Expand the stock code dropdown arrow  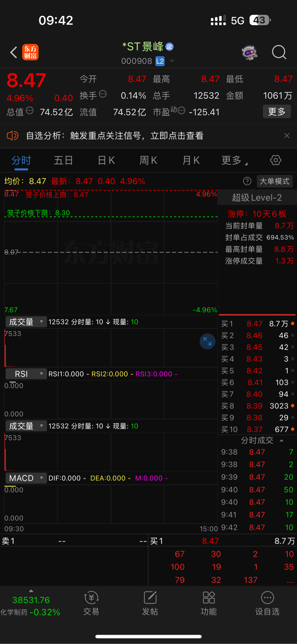(172, 61)
